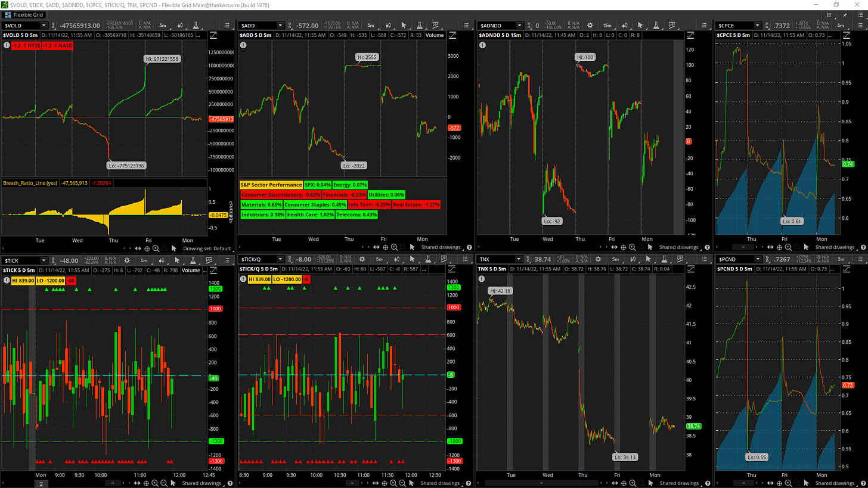Open the 15m timeframe dropdown for $ADNDD
868x488 pixels.
click(x=607, y=26)
